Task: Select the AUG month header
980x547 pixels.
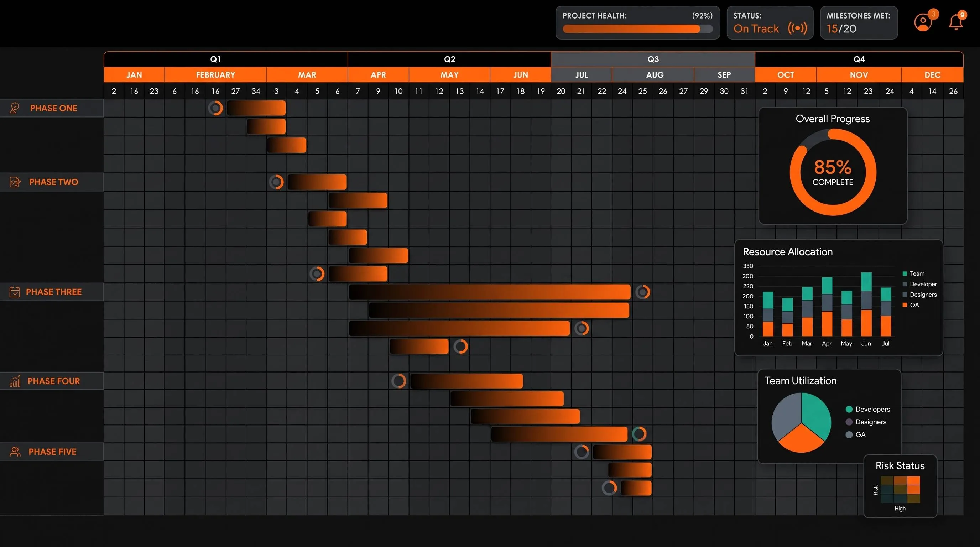Action: pos(653,75)
